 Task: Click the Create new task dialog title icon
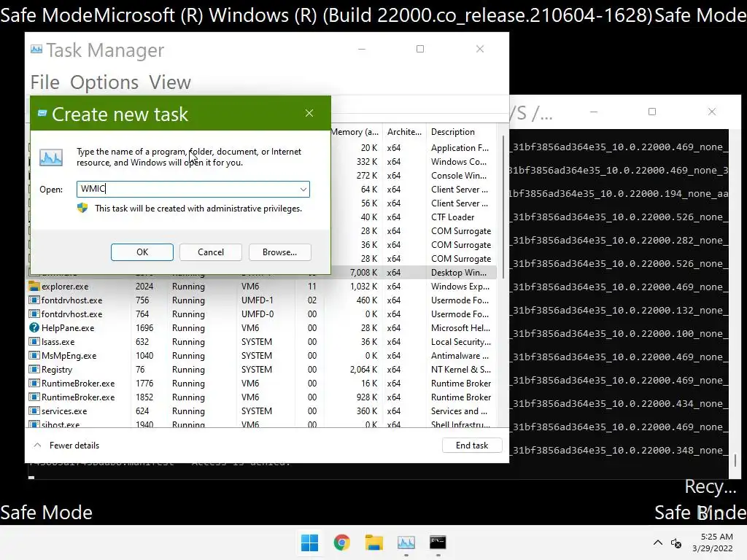coord(42,113)
